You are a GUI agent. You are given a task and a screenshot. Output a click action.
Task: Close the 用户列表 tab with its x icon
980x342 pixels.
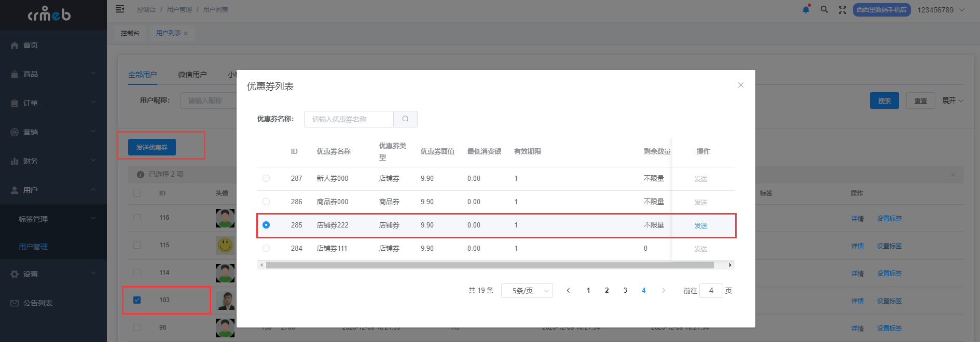tap(186, 33)
